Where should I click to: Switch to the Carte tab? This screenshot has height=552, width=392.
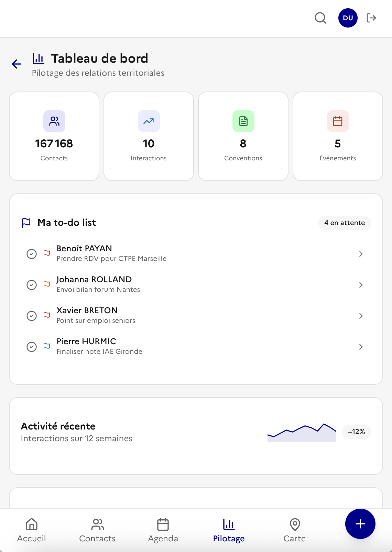click(295, 530)
